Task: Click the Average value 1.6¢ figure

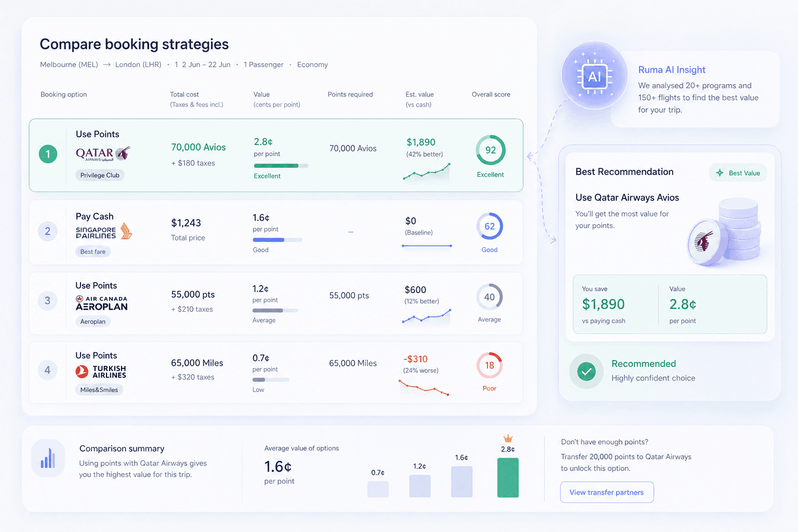Action: (x=277, y=467)
